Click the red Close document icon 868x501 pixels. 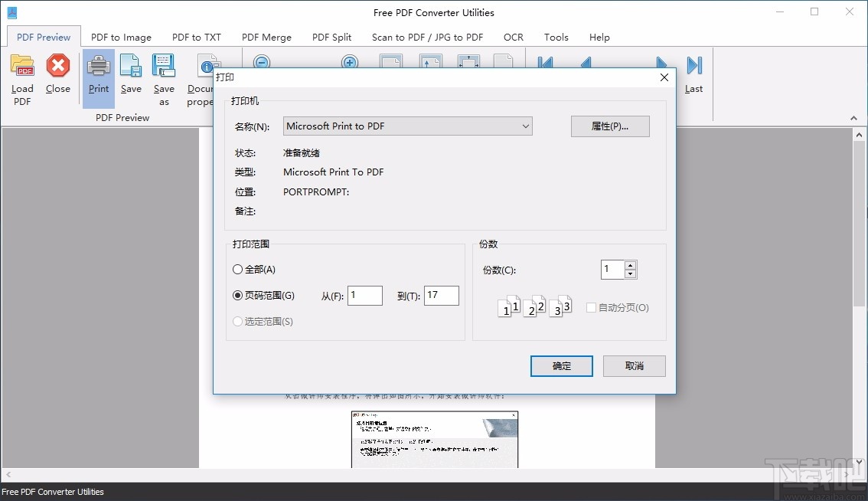coord(57,66)
